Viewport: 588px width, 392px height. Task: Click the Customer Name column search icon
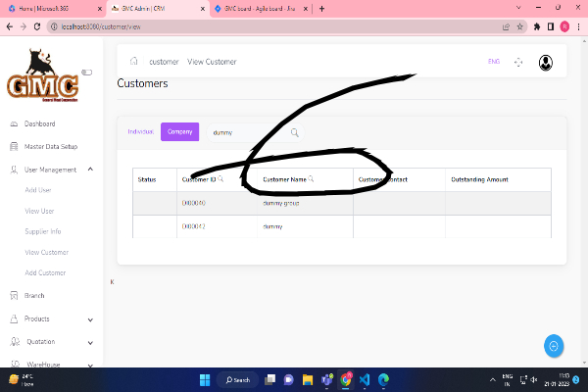(311, 179)
